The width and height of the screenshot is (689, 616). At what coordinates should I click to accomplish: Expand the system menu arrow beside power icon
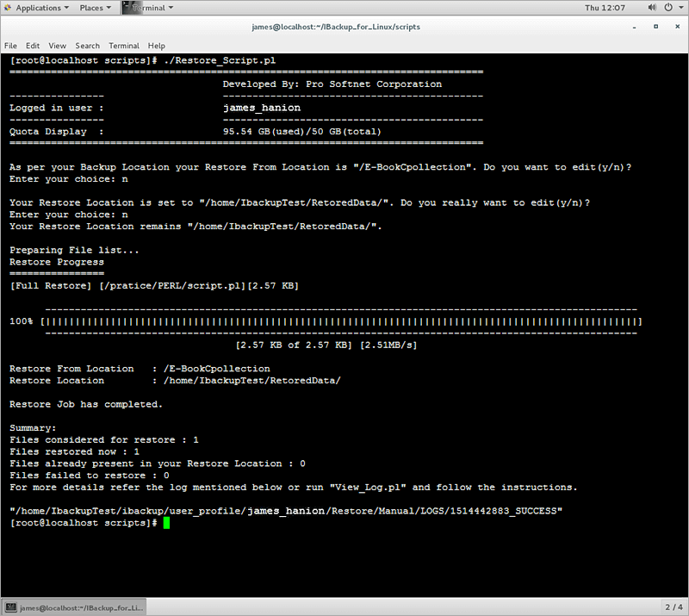pos(680,8)
